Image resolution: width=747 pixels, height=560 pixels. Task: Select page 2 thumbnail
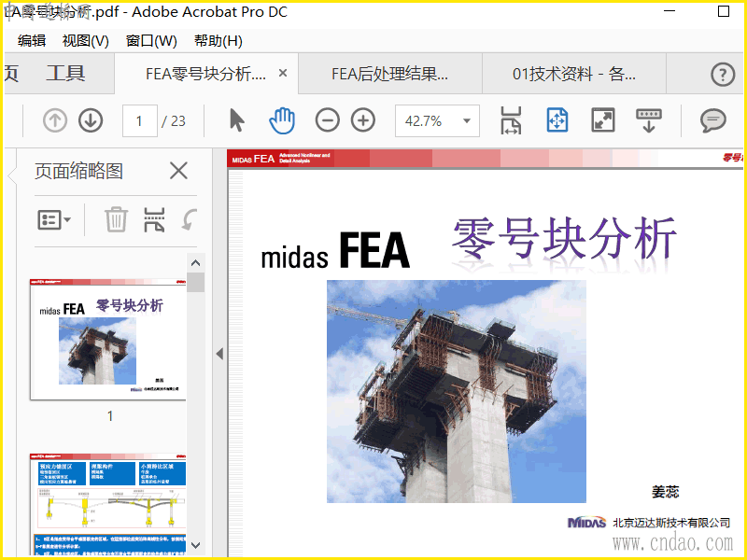pyautogui.click(x=108, y=504)
